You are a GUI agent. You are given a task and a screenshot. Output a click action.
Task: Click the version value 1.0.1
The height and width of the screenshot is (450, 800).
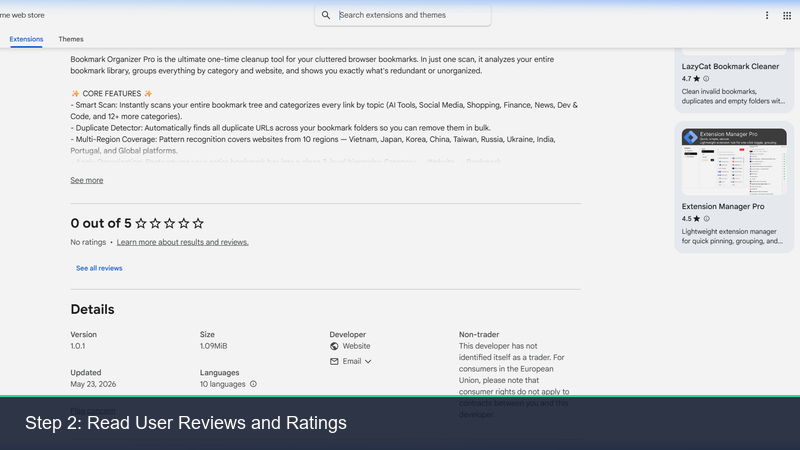click(x=78, y=346)
